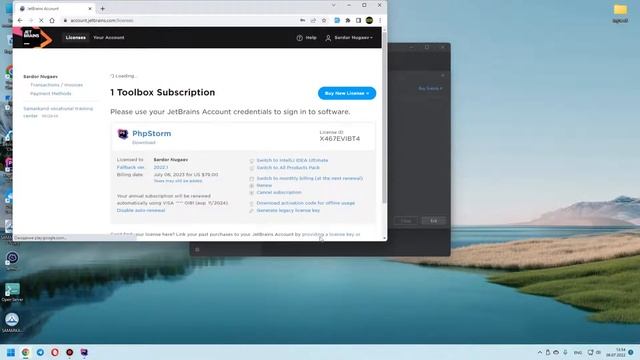Viewport: 640px width, 360px height.
Task: Click the PhpStorm product icon
Action: pyautogui.click(x=122, y=134)
